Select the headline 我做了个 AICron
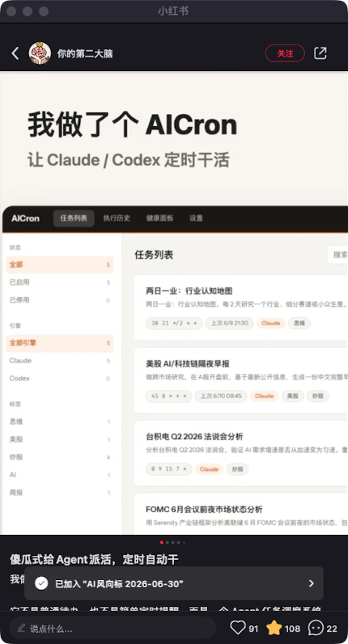Screen dimensions: 348x644 click(x=132, y=125)
